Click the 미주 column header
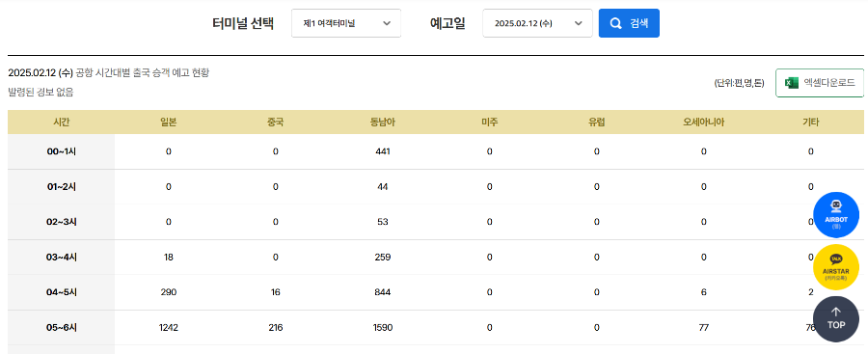This screenshot has width=868, height=354. click(x=489, y=123)
